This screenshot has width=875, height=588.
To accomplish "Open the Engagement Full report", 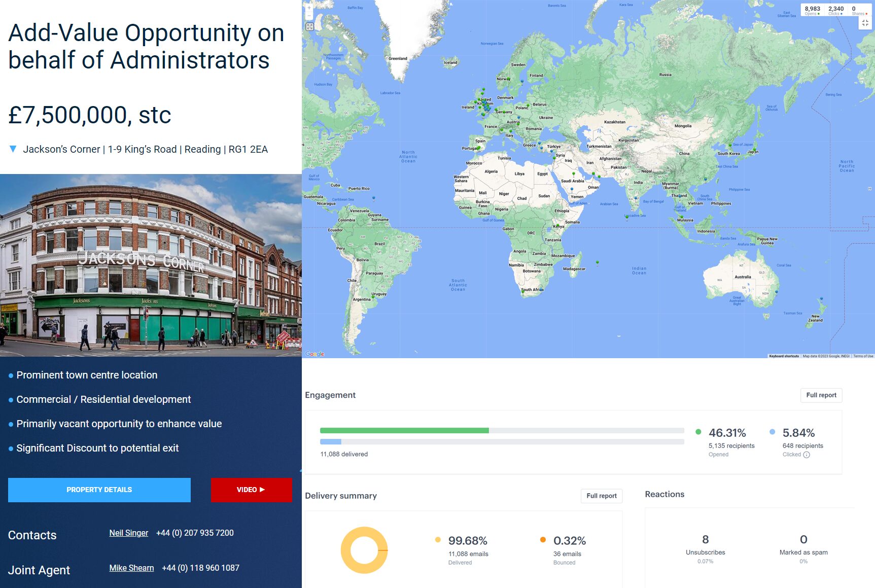I will click(821, 395).
